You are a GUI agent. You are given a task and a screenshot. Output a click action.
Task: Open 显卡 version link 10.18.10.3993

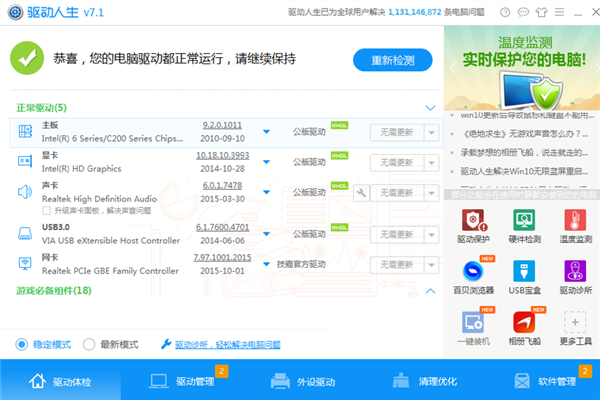pyautogui.click(x=223, y=155)
